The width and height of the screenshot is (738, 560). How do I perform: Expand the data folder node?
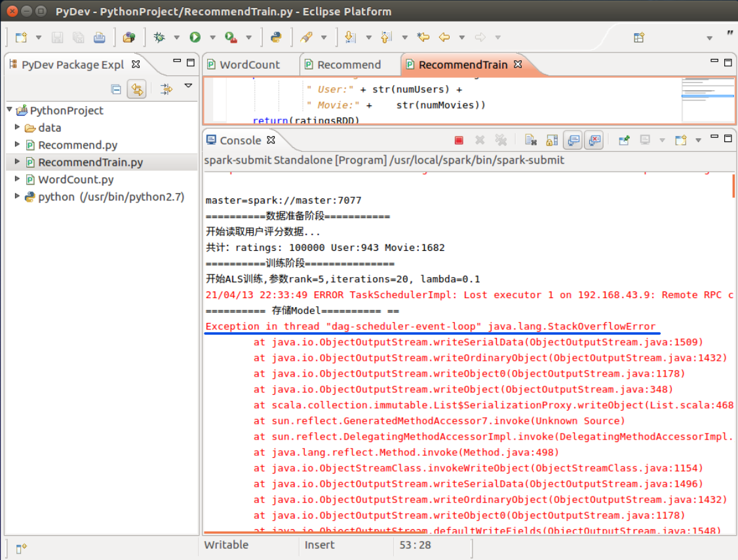(18, 127)
